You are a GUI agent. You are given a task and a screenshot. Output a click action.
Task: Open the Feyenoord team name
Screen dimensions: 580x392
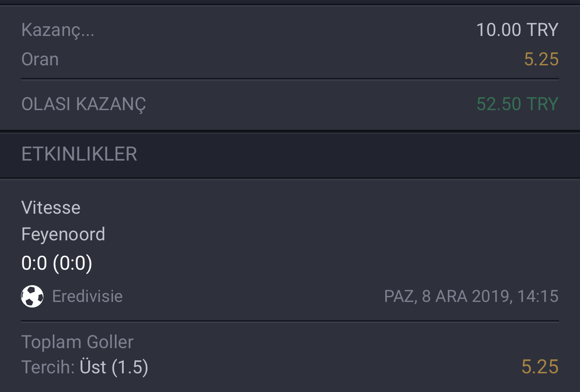click(63, 234)
